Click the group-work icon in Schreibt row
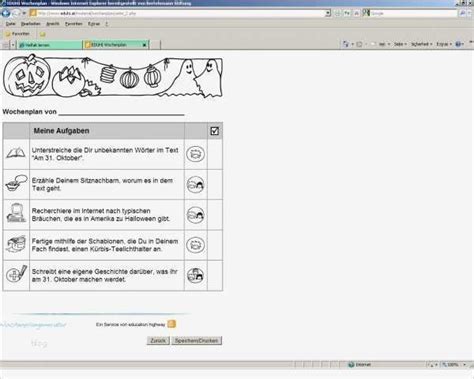 pyautogui.click(x=195, y=275)
